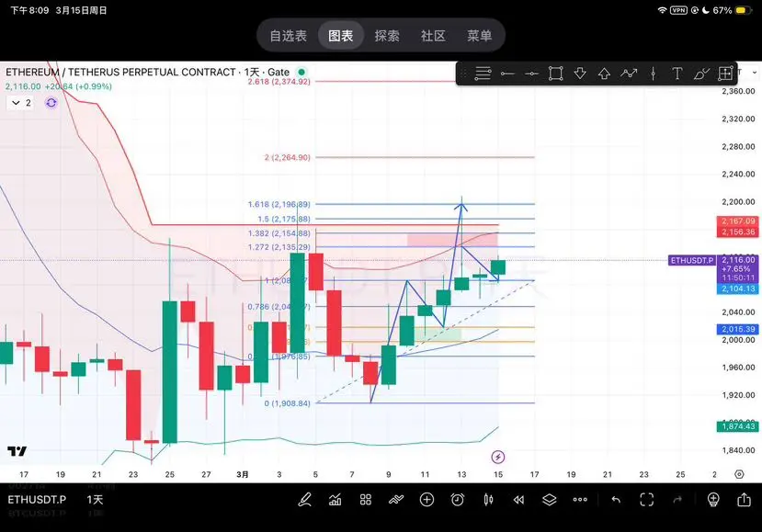Image resolution: width=762 pixels, height=532 pixels.
Task: Open the ETHUSDT.P symbol search button
Action: 37,500
